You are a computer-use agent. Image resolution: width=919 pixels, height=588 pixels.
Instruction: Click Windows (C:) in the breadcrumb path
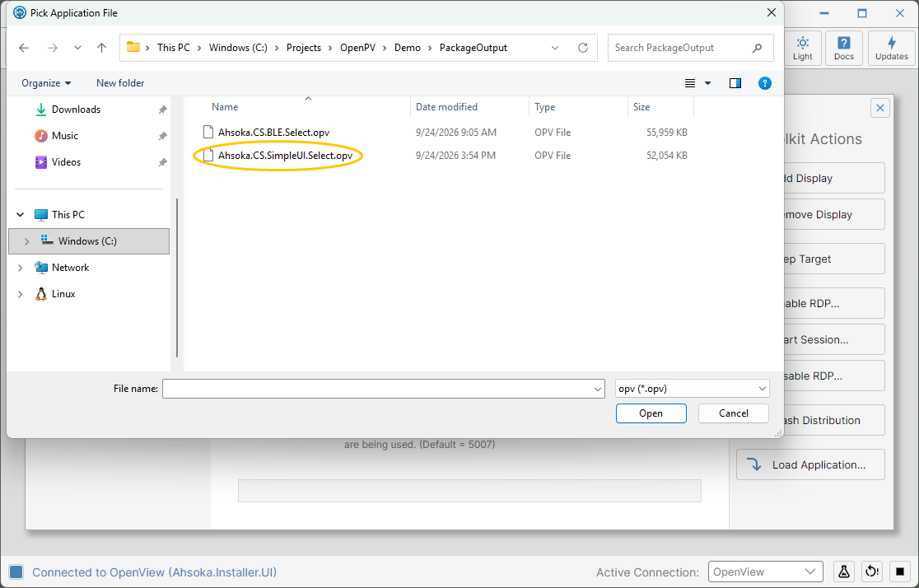[238, 48]
